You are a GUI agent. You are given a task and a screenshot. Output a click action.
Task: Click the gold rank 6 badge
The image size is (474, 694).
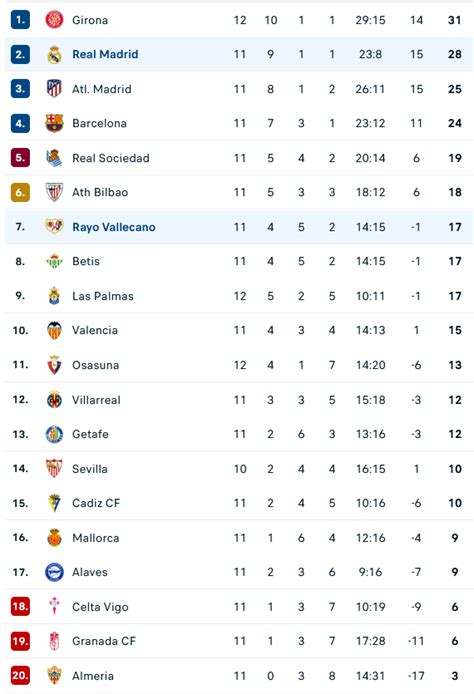tap(20, 192)
